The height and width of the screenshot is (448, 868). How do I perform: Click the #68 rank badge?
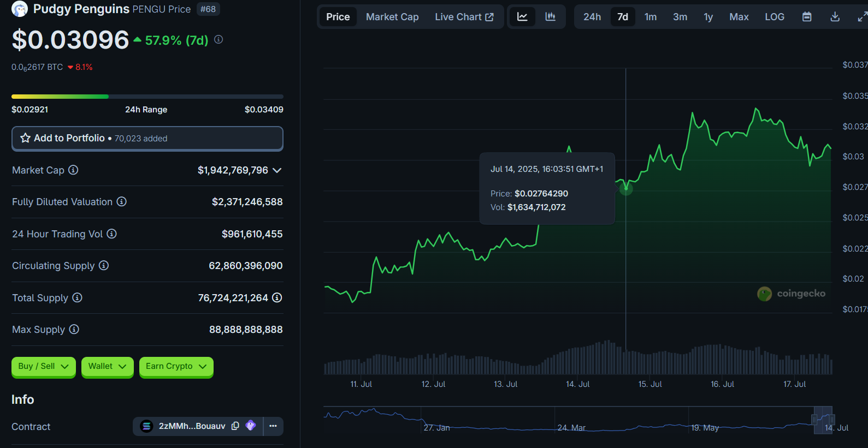point(208,9)
